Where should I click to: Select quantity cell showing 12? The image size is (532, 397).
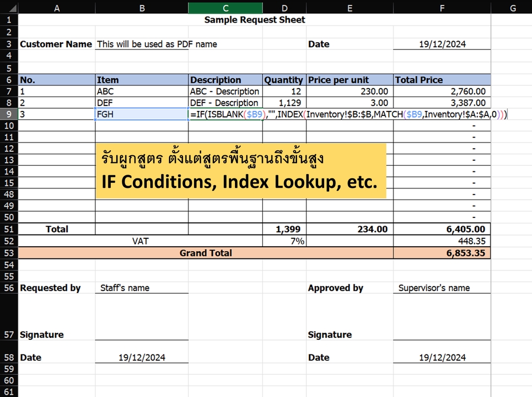284,91
